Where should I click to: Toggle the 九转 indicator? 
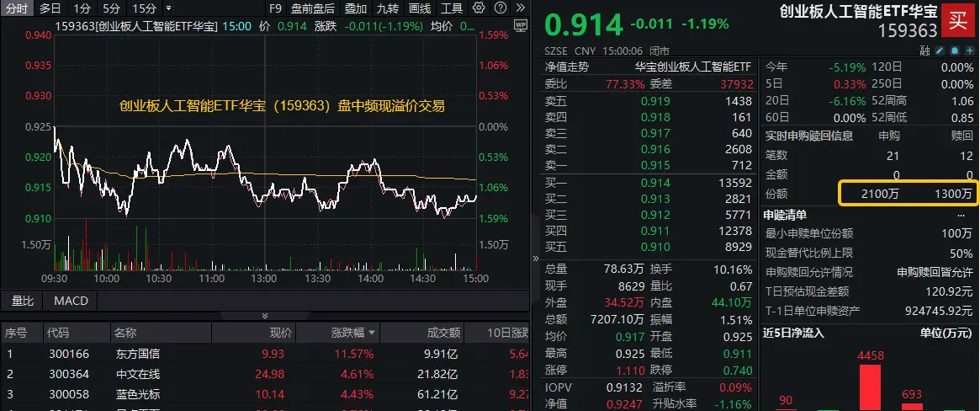389,8
